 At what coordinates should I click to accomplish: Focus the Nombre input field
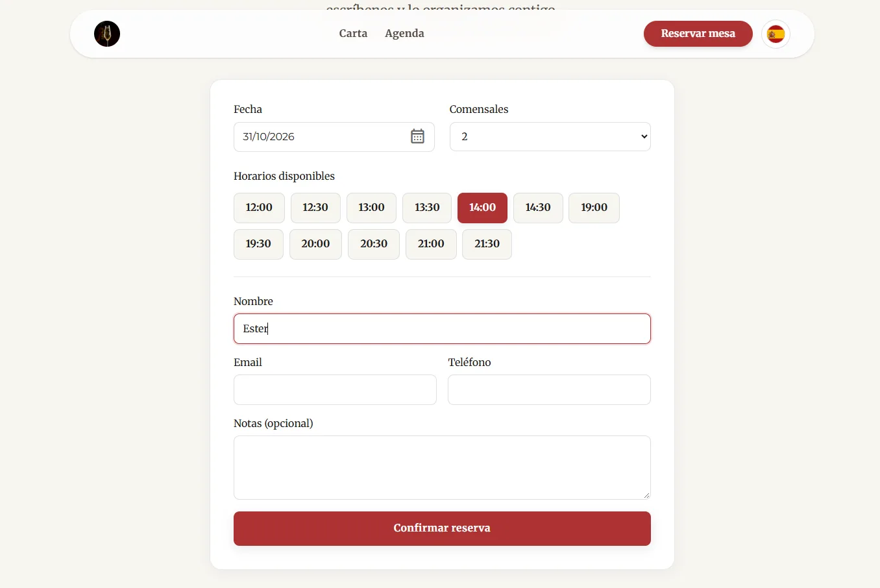click(442, 328)
